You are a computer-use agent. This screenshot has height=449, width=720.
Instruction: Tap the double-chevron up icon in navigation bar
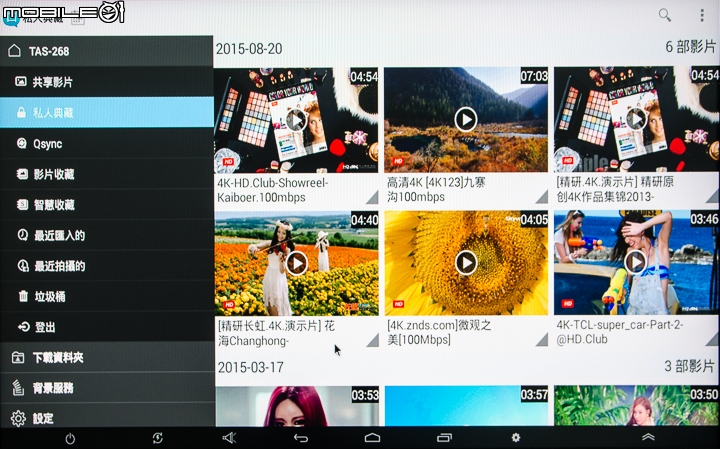[x=648, y=437]
